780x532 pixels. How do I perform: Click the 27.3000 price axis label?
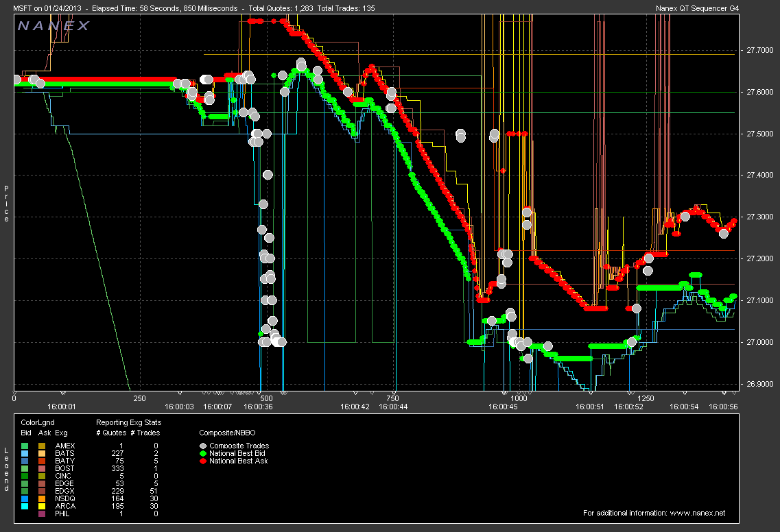pyautogui.click(x=760, y=217)
